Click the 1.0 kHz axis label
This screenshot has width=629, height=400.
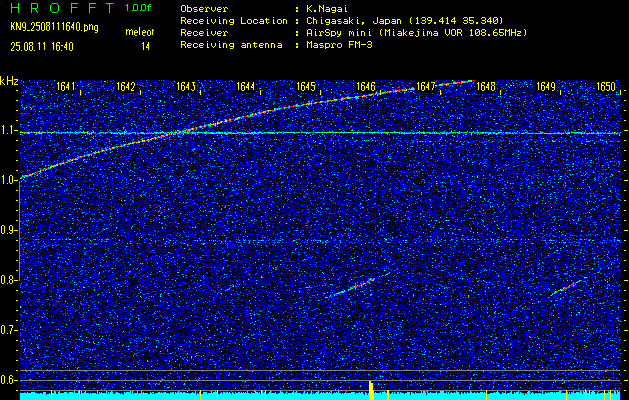(8, 180)
